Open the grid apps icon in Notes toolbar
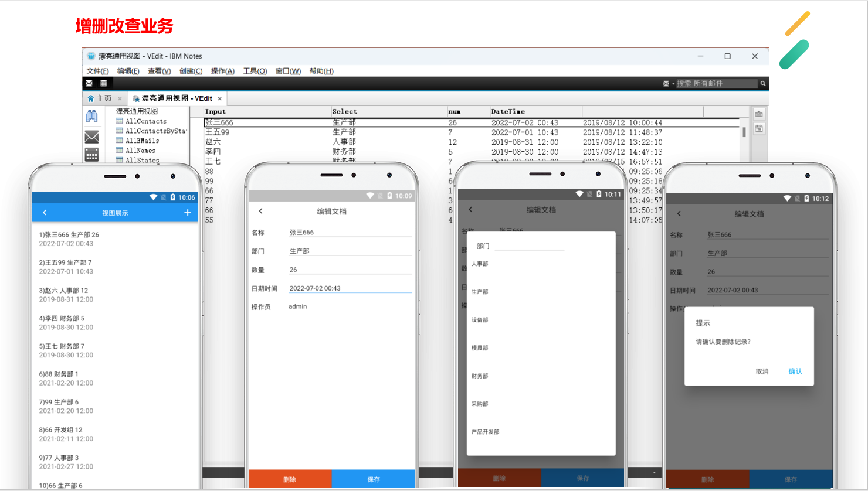 pos(103,83)
